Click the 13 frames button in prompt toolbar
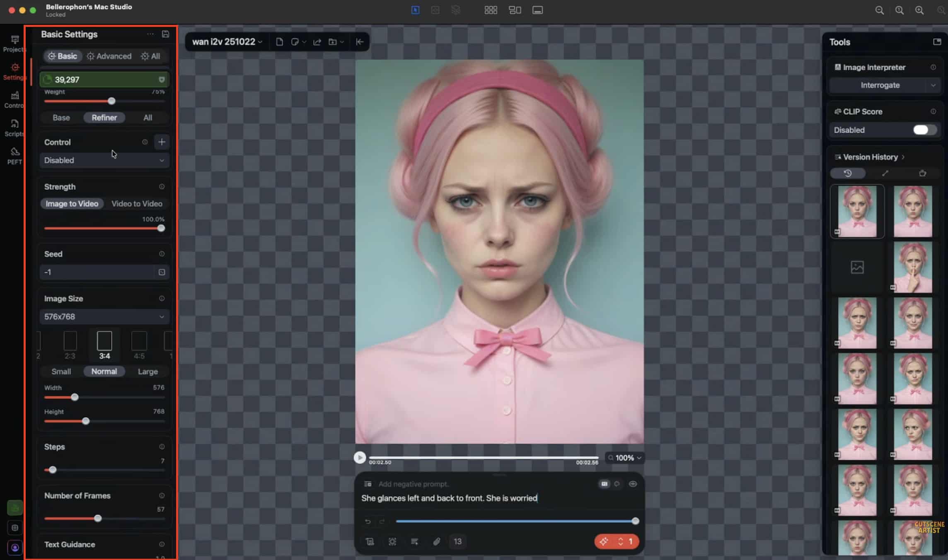Image resolution: width=948 pixels, height=560 pixels. pos(457,542)
